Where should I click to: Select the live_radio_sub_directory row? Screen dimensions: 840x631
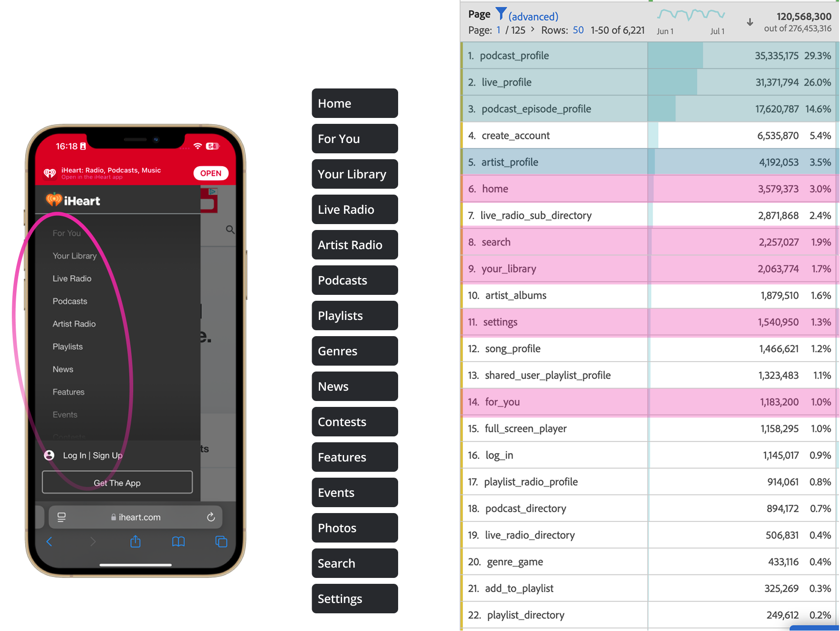[650, 215]
